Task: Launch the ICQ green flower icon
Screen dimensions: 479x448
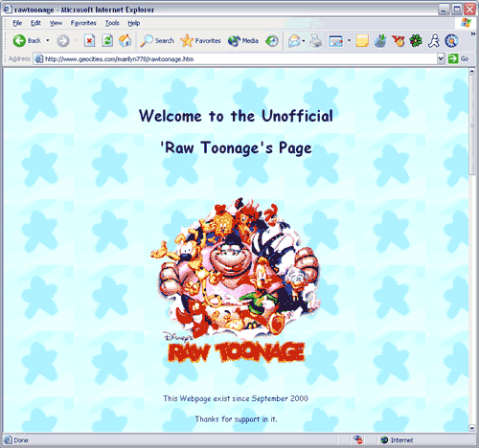Action: 416,41
